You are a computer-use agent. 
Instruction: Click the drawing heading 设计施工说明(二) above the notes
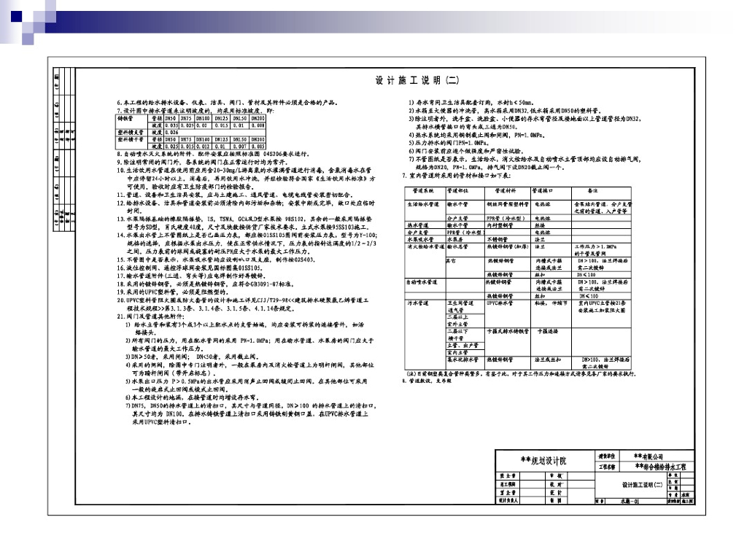pos(417,80)
